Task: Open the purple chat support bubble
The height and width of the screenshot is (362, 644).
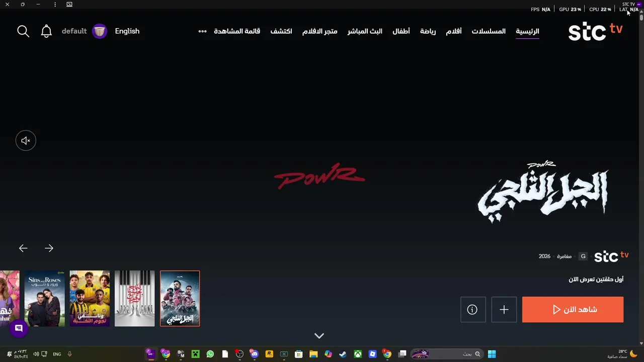Action: (19, 329)
